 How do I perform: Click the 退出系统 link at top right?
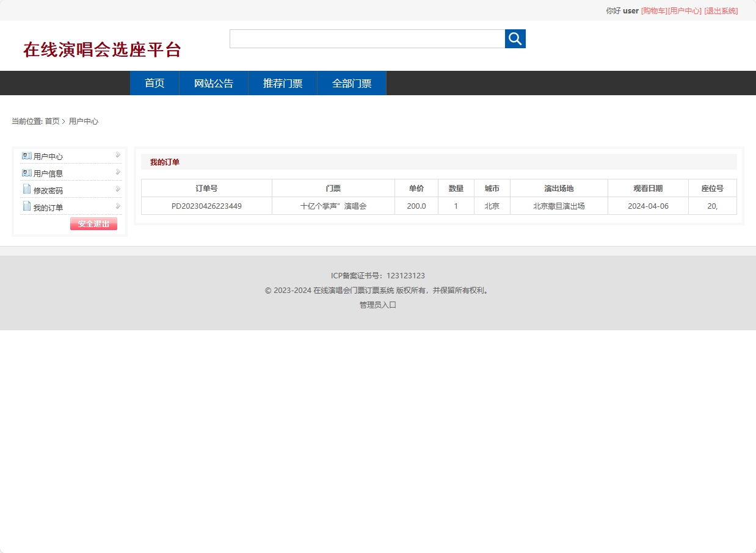coord(721,10)
